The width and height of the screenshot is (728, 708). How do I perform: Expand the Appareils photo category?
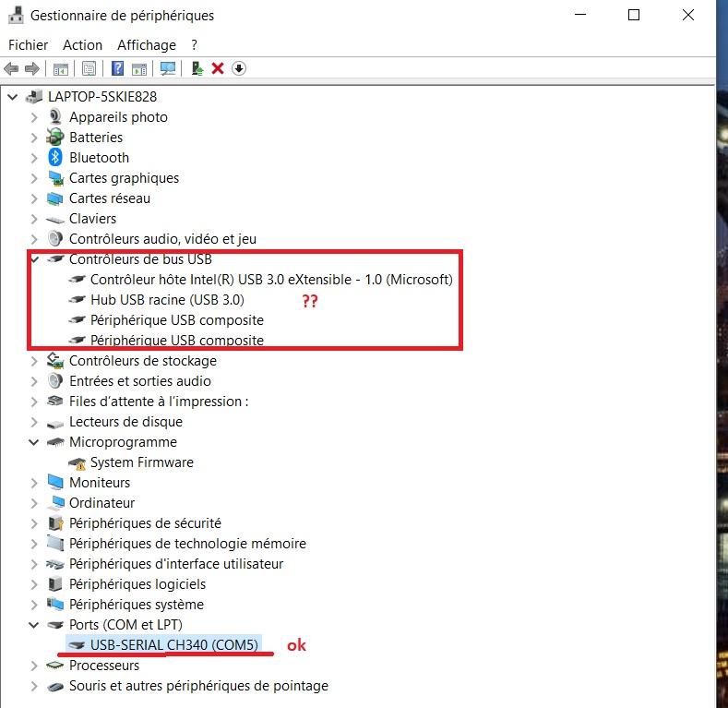pyautogui.click(x=34, y=117)
